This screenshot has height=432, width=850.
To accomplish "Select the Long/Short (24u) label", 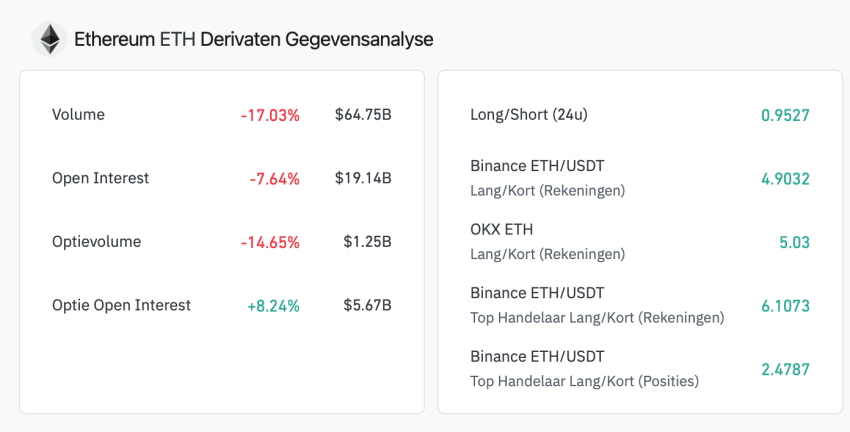I will (x=528, y=115).
